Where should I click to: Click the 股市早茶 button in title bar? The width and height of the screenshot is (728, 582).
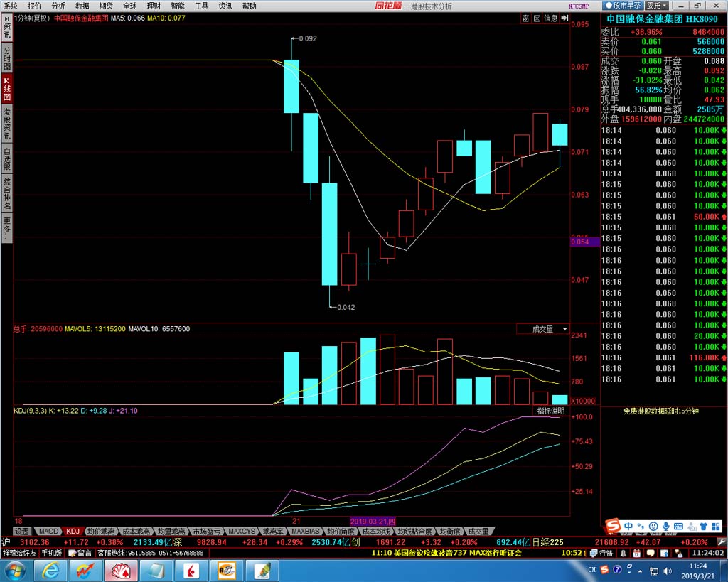(623, 6)
